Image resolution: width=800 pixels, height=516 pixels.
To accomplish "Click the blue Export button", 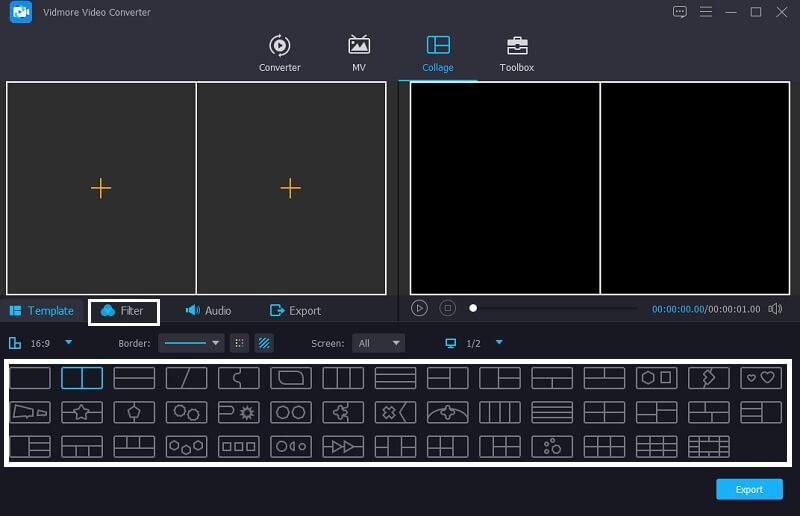I will click(x=749, y=489).
